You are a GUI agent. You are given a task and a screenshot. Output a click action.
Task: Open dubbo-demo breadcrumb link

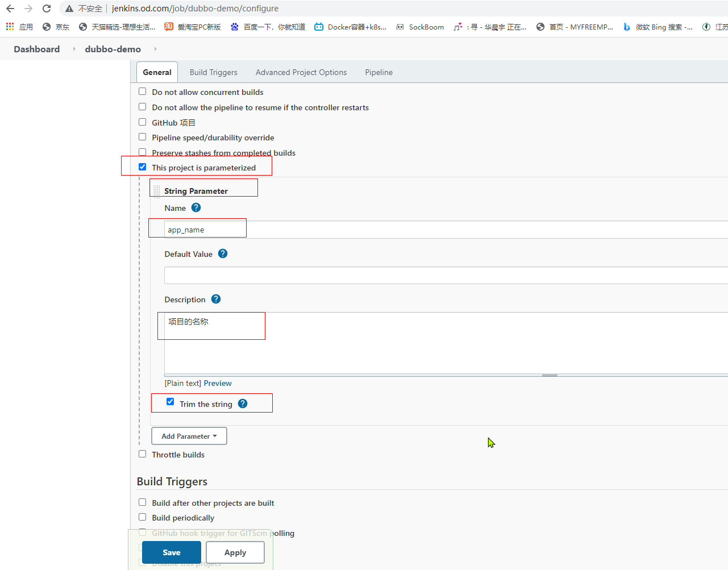pyautogui.click(x=113, y=49)
